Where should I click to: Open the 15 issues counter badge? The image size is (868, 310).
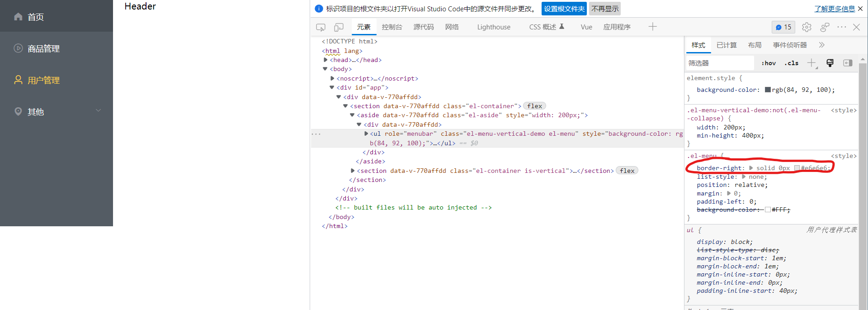click(783, 27)
